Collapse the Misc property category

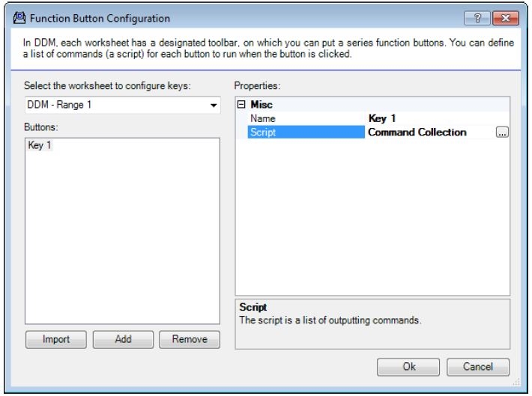241,104
